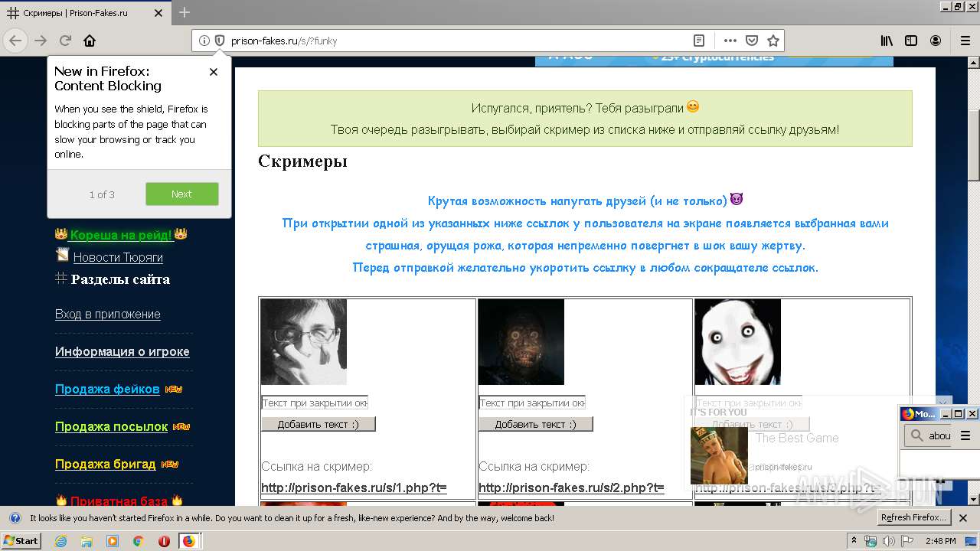This screenshot has width=980, height=551.
Task: Open Новости Тюряги link
Action: [118, 257]
